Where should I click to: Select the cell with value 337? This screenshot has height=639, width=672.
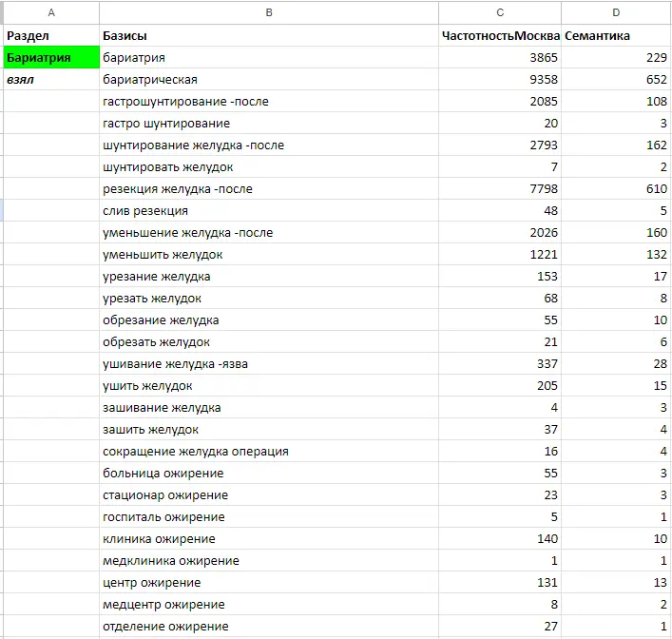(500, 364)
